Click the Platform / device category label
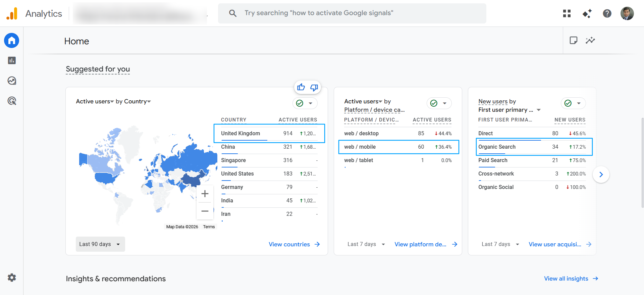 [374, 110]
